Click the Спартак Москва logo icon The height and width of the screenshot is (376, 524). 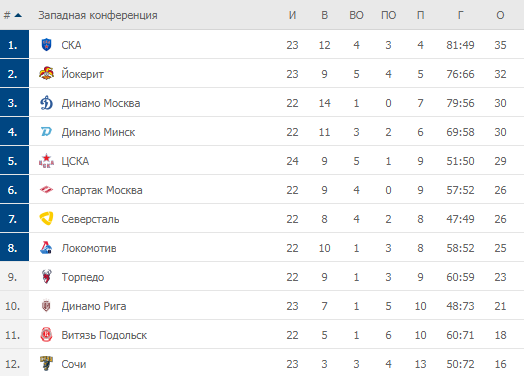[x=46, y=190]
